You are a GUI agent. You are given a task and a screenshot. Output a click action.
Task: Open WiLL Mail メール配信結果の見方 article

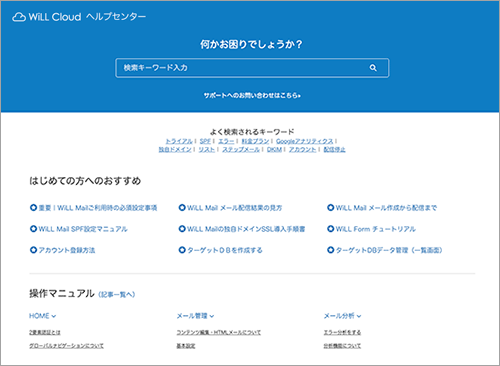click(234, 208)
